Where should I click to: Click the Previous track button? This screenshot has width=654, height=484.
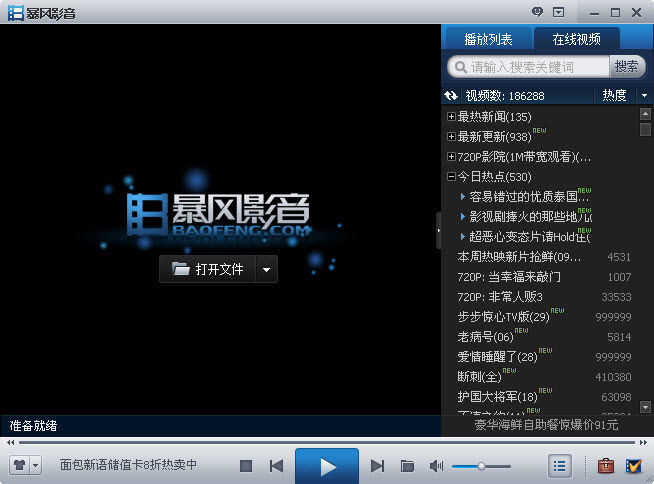[276, 466]
